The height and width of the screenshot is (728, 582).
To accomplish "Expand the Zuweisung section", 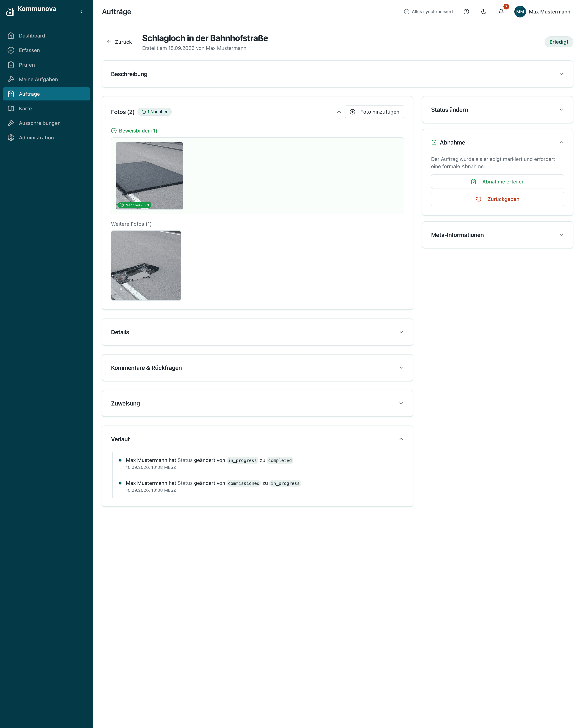I will click(x=257, y=403).
